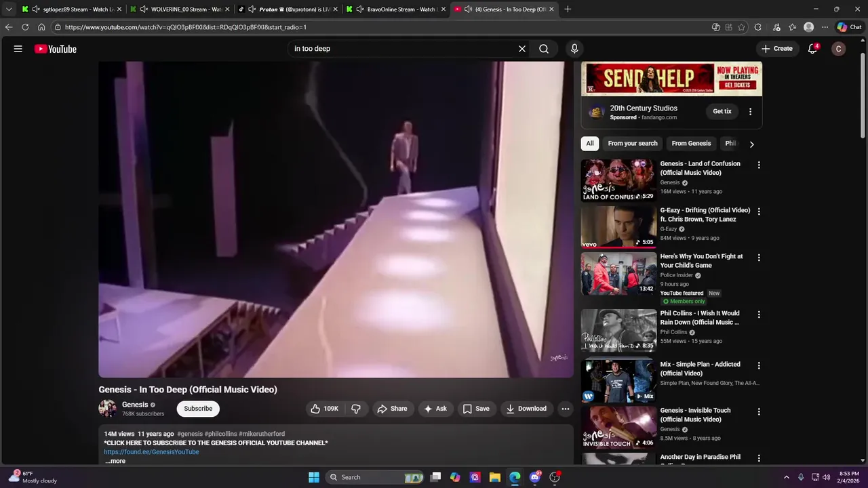Open YouTube notifications bell

tap(812, 49)
